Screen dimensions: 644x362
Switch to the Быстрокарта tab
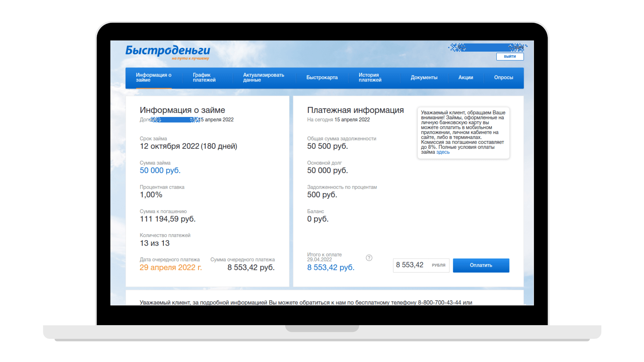(x=322, y=77)
